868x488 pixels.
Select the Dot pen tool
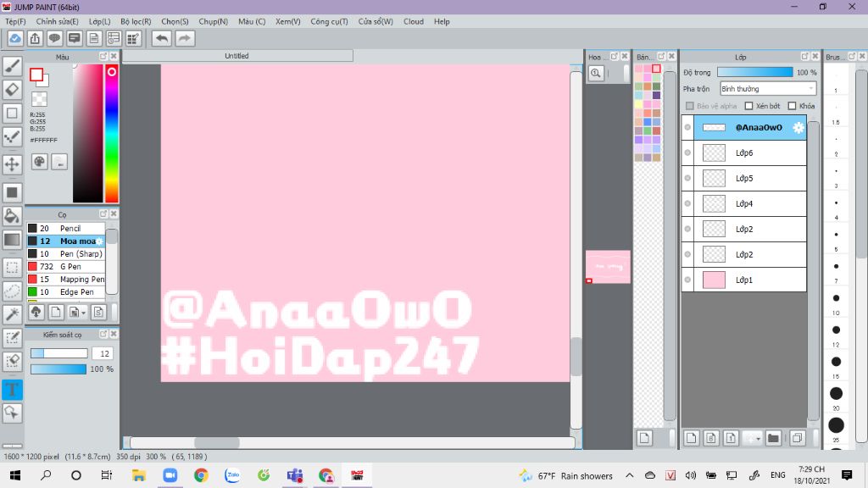(12, 136)
